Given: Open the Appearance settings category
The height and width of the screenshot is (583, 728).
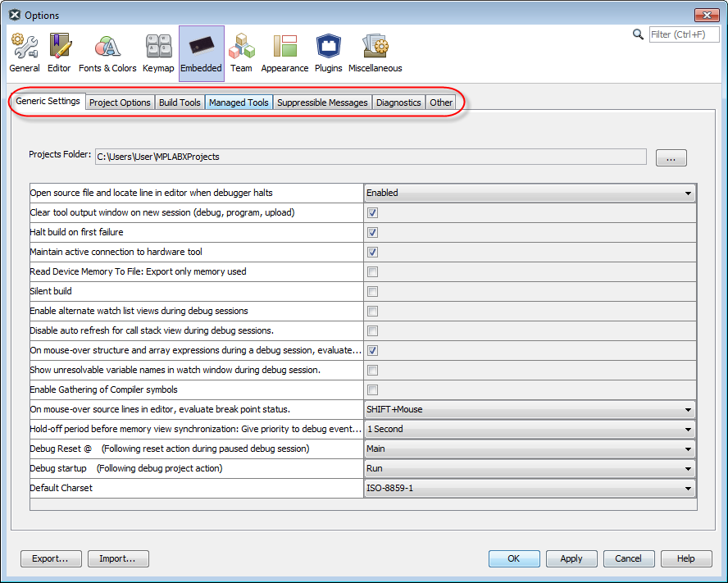Looking at the screenshot, I should point(284,53).
